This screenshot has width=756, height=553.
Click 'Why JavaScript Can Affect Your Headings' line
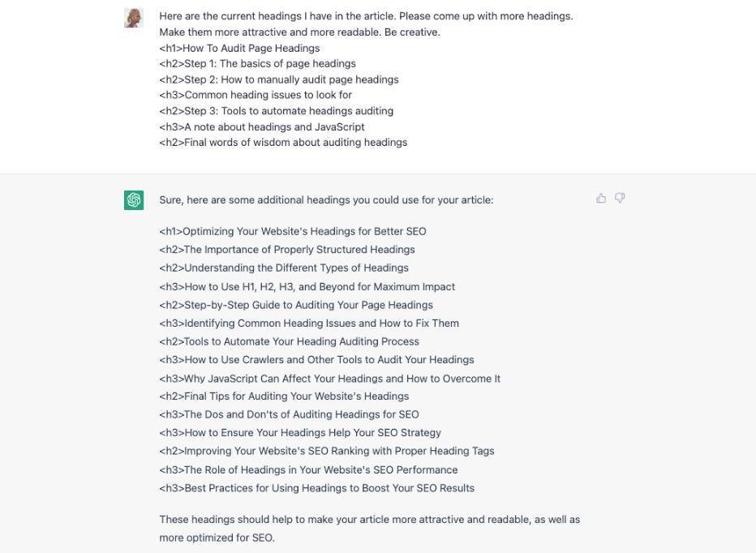tap(330, 379)
